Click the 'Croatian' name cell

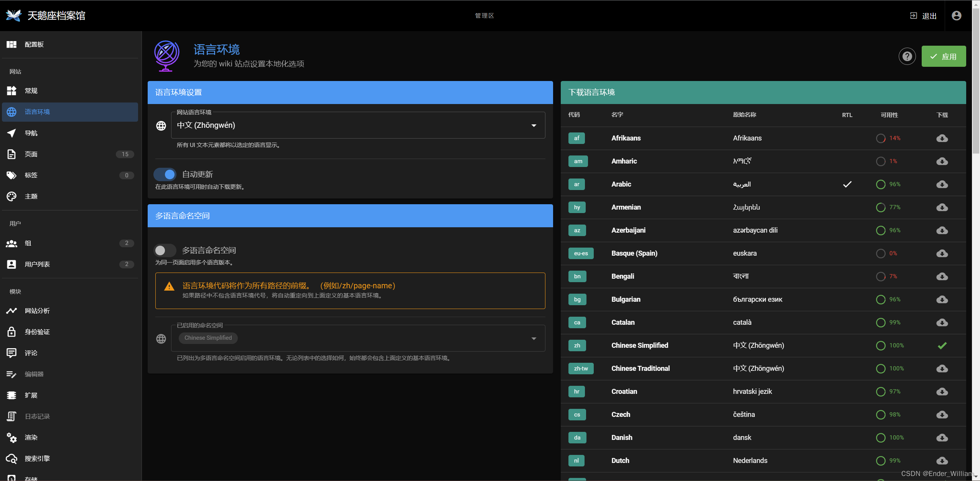(x=624, y=392)
